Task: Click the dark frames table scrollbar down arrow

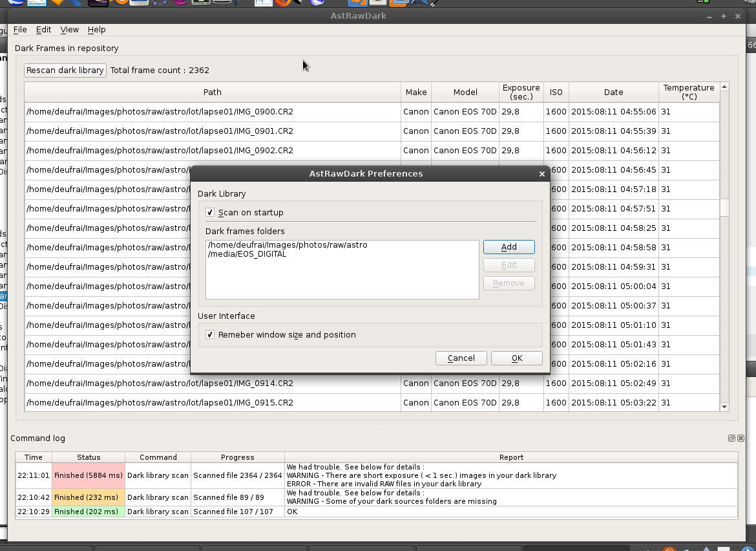Action: tap(724, 407)
